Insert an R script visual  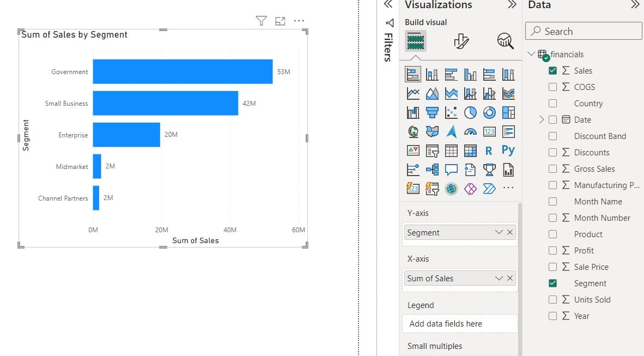point(489,150)
